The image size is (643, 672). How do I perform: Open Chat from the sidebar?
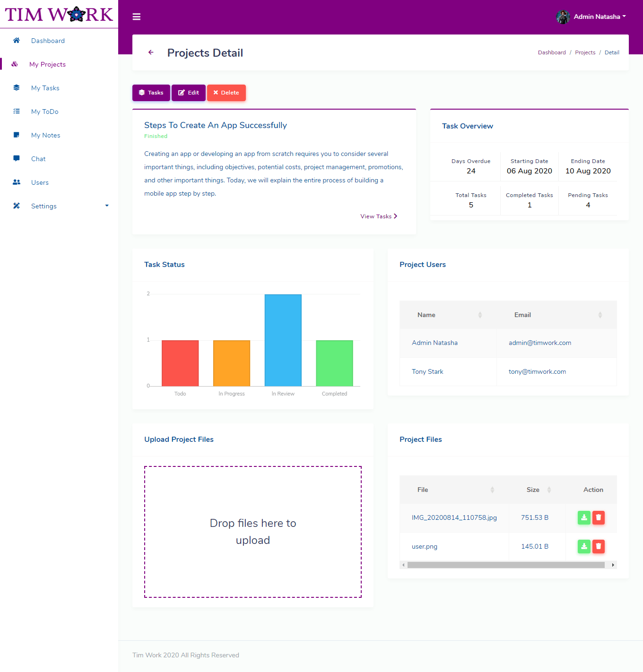[x=38, y=159]
